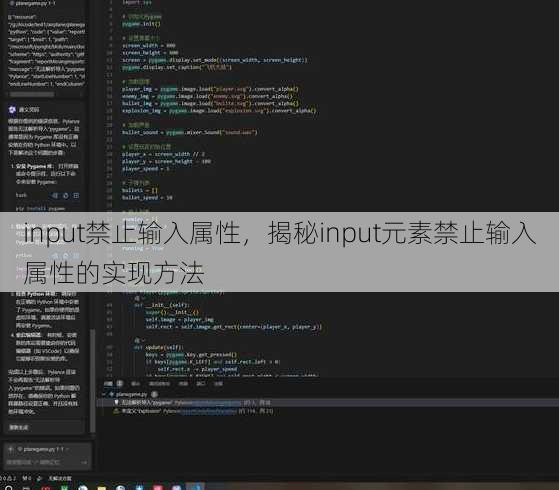559x490 pixels.
Task: Click the chat panel vertical scrollbar
Action: (x=92, y=380)
